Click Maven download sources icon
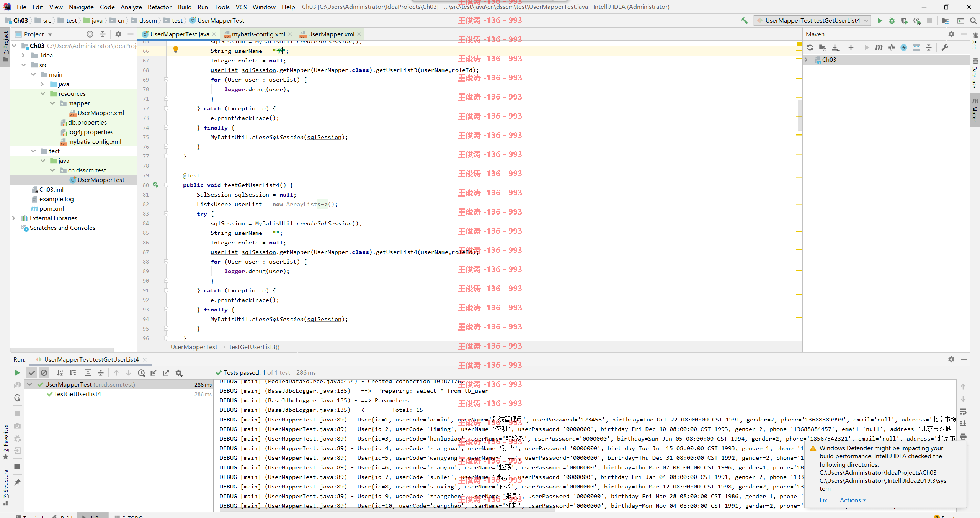The image size is (980, 518). [x=835, y=48]
